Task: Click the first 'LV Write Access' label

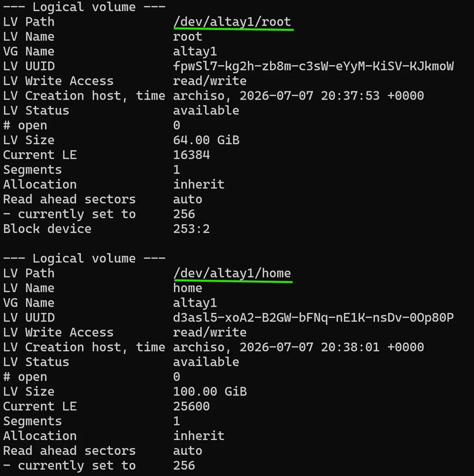Action: click(x=58, y=81)
